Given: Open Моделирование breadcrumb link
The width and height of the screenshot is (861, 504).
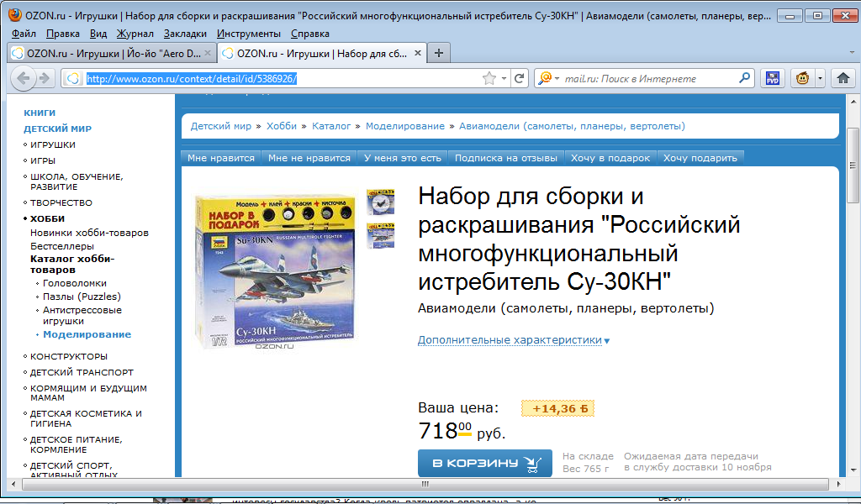Looking at the screenshot, I should click(405, 126).
